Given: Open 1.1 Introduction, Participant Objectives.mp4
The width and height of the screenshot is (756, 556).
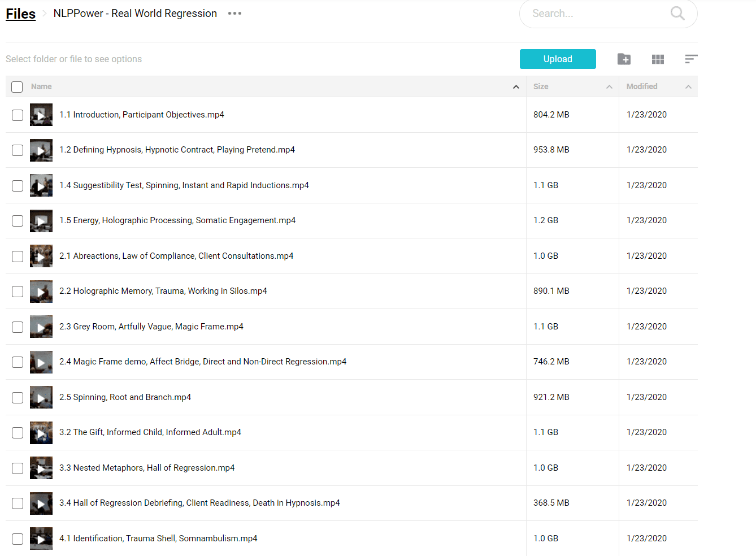Looking at the screenshot, I should point(142,115).
